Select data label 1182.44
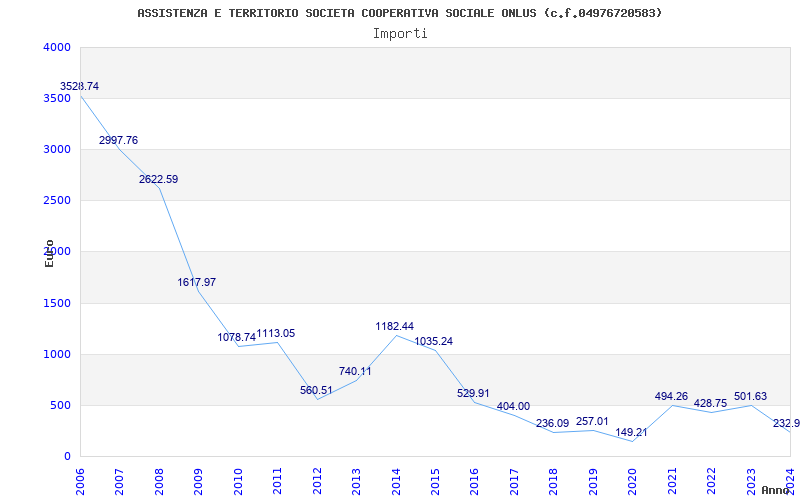The width and height of the screenshot is (800, 500). click(395, 327)
